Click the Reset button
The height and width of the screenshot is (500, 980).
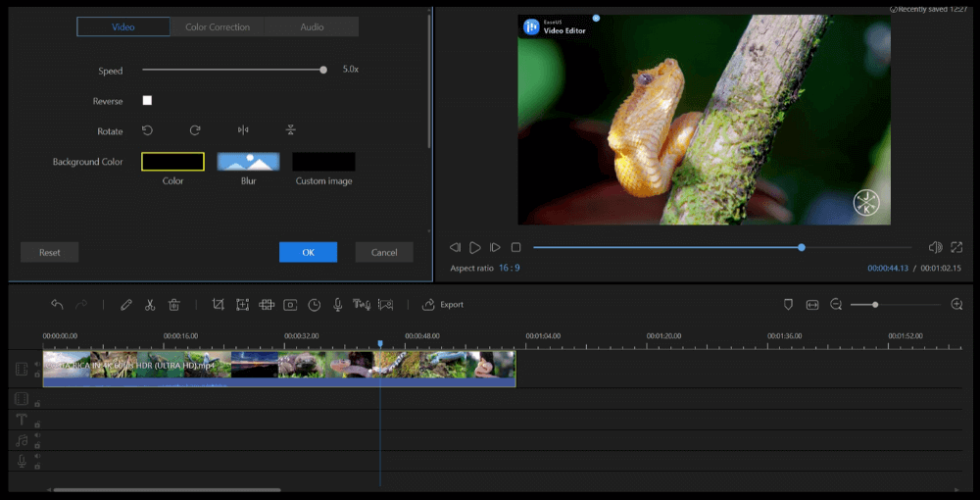point(50,252)
